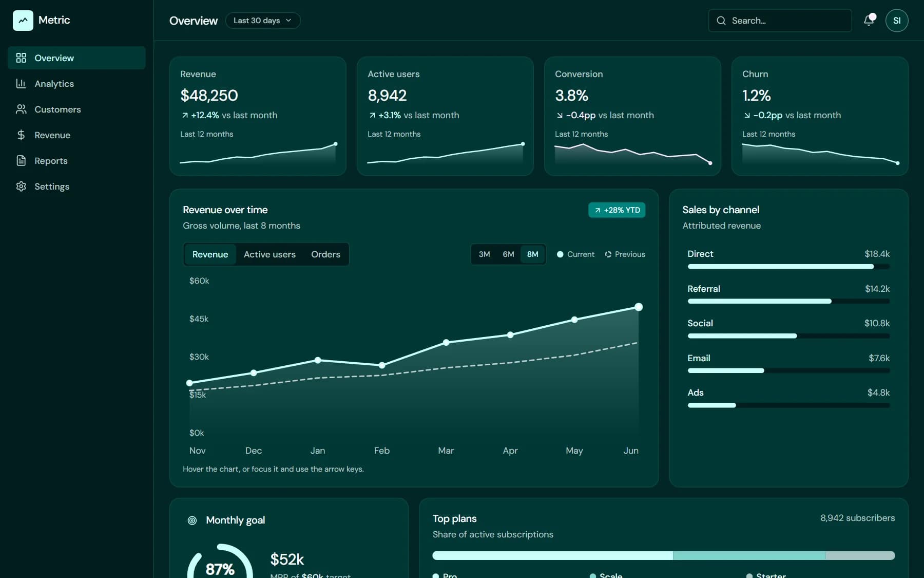Click the 1.2% churn value

pos(756,96)
